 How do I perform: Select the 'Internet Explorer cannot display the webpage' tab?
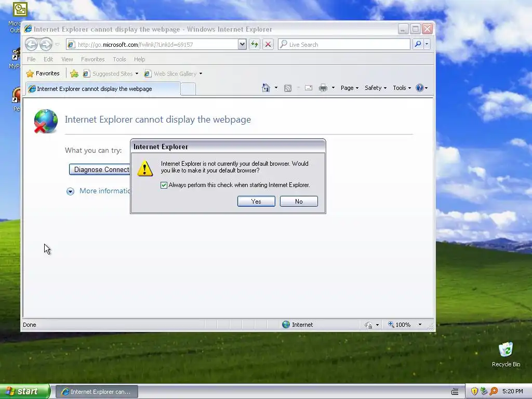[x=103, y=89]
